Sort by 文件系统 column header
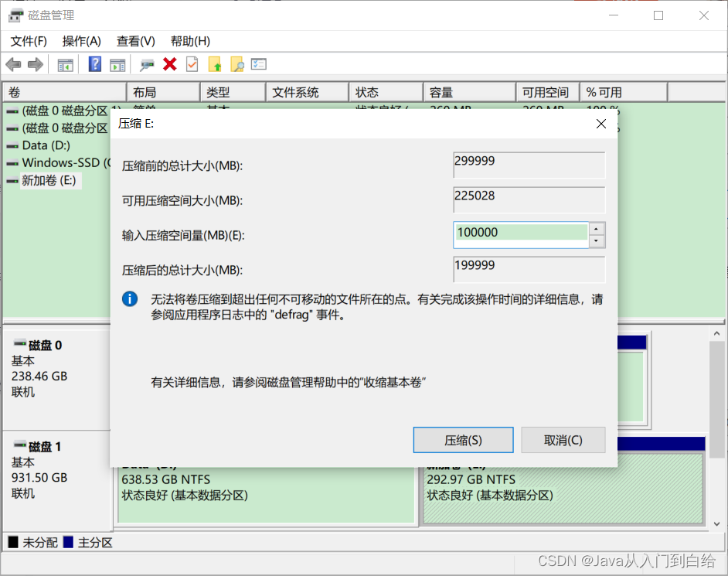 tap(308, 93)
